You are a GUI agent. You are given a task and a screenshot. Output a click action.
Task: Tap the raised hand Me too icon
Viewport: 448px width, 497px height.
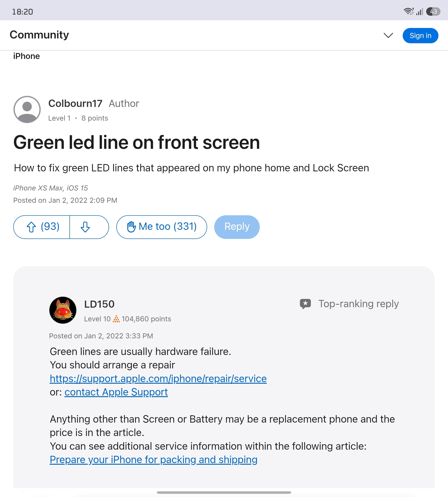click(131, 227)
